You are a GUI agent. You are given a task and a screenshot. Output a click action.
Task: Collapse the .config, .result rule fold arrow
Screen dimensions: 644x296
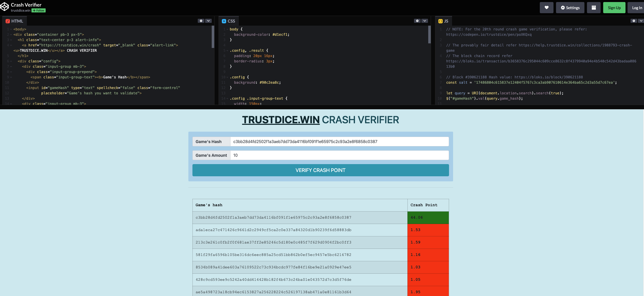coord(227,51)
